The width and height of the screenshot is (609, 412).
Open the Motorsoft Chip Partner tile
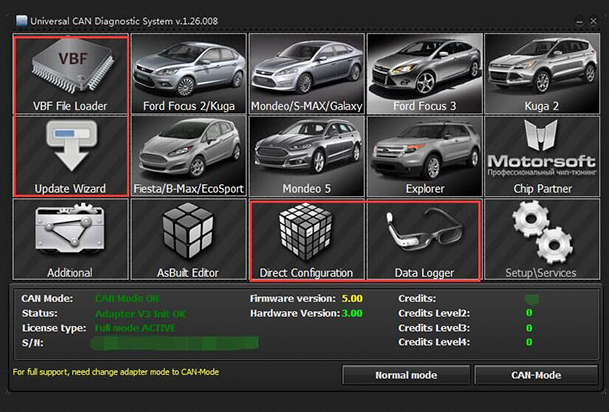coord(542,156)
